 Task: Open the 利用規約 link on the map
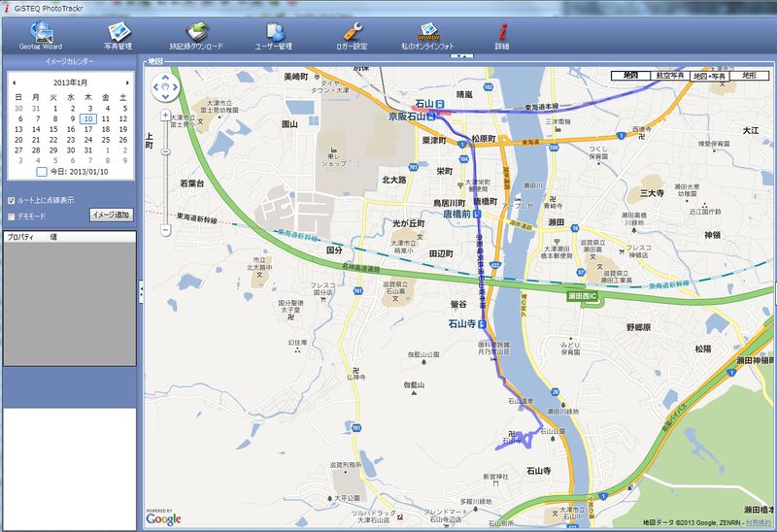click(759, 522)
